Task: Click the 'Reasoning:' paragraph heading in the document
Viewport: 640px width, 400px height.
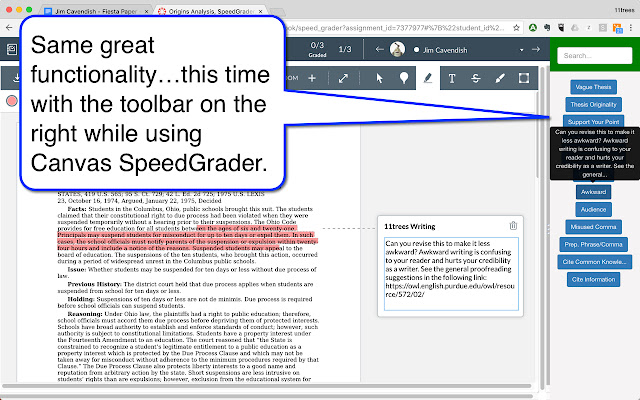Action: (x=85, y=314)
